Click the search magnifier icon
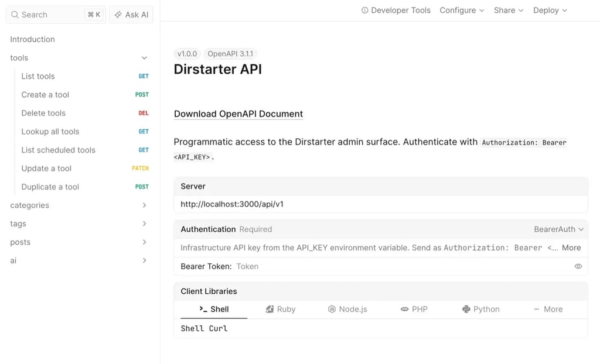 click(15, 15)
